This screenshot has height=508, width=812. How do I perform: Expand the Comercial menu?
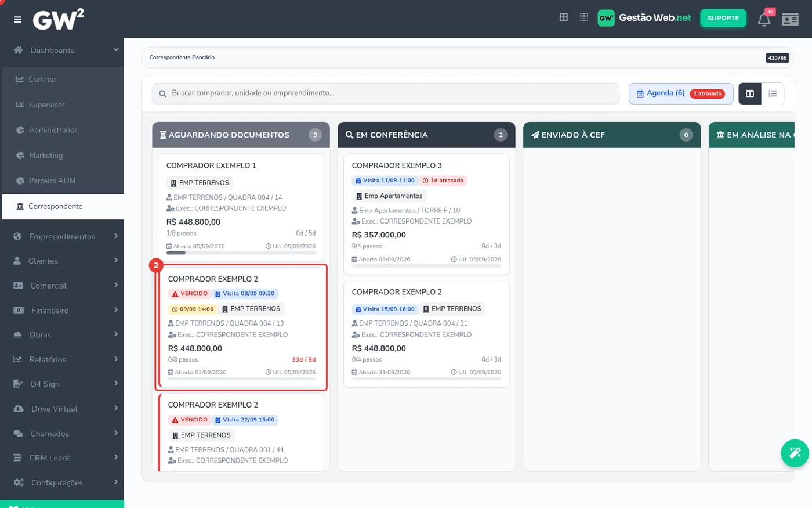62,286
